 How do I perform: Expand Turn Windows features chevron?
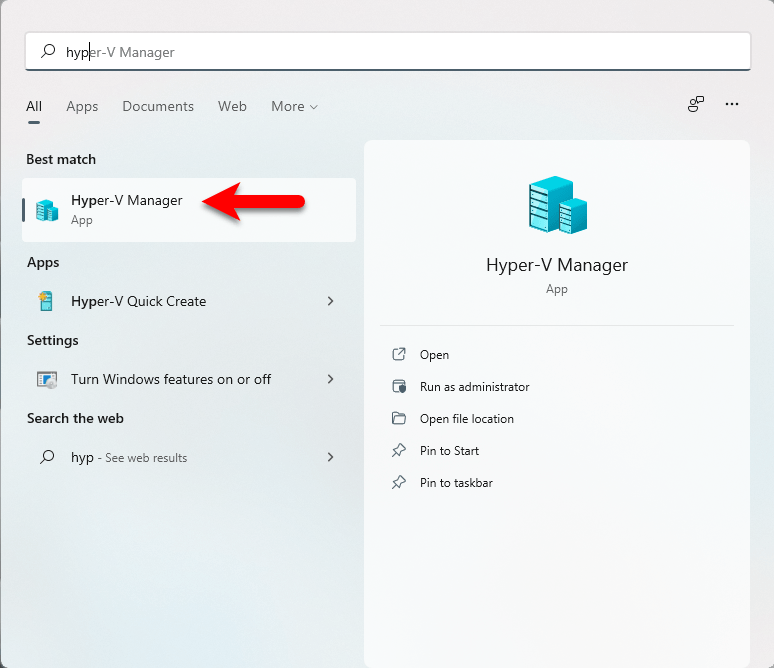tap(331, 379)
